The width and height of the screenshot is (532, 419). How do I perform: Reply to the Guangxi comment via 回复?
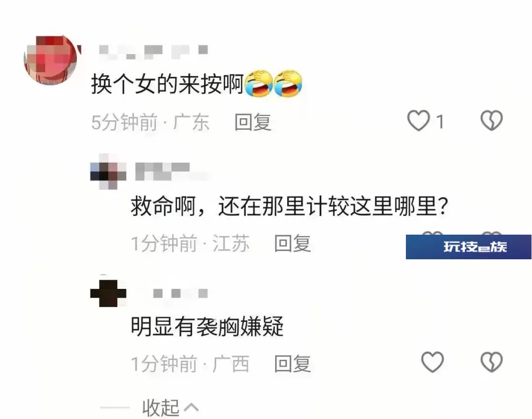click(x=293, y=364)
